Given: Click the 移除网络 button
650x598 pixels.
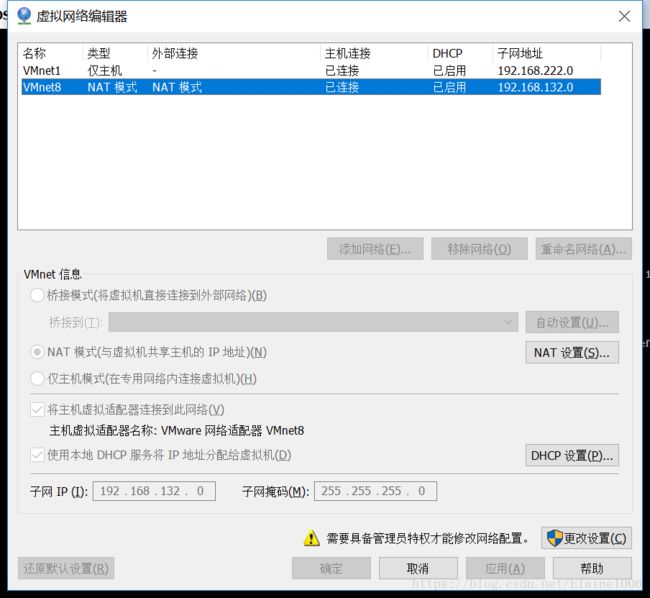Looking at the screenshot, I should [479, 249].
